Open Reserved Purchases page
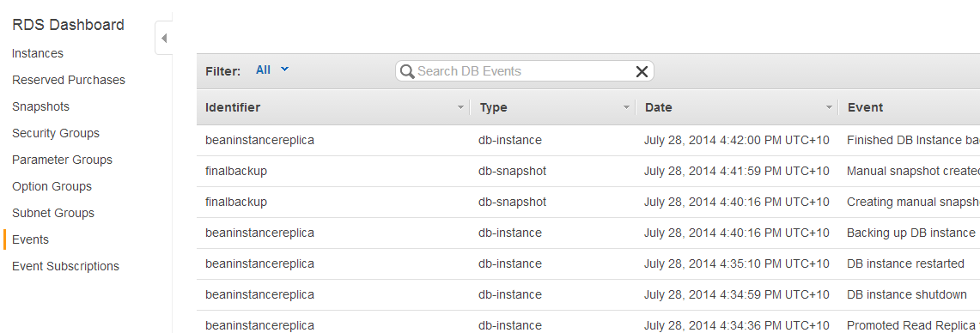Image resolution: width=980 pixels, height=333 pixels. pos(69,80)
